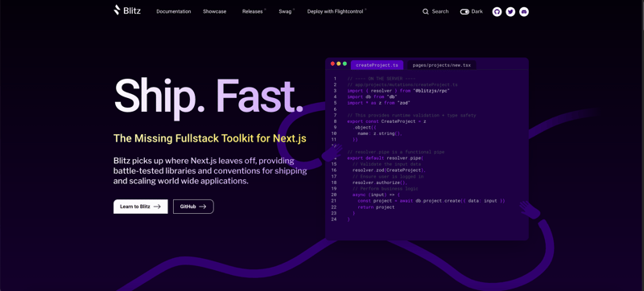The image size is (644, 291).
Task: Click the yellow dot in code window
Action: (339, 64)
